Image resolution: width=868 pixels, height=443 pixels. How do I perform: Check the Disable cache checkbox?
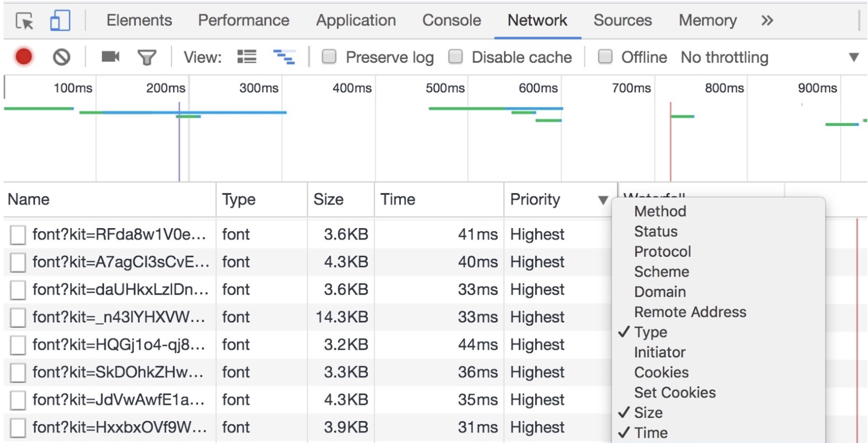point(455,57)
